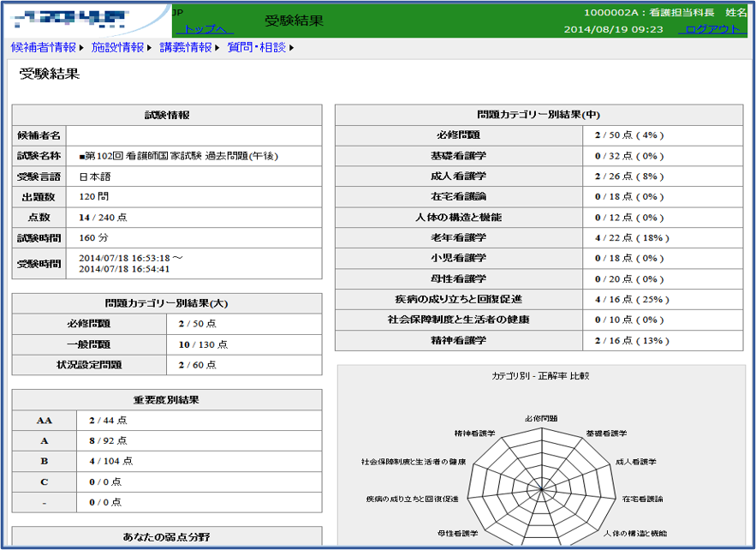Go to top page via トップへ link
The image size is (756, 550).
[x=205, y=29]
